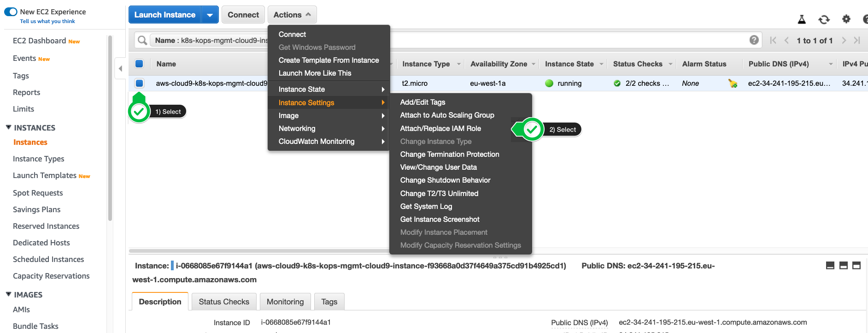
Task: Open the Image submenu
Action: pos(329,116)
